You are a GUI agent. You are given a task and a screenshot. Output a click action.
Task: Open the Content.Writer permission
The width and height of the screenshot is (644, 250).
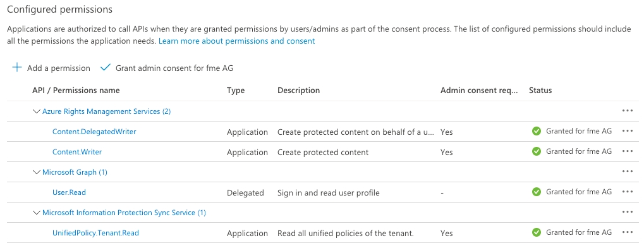pos(77,152)
